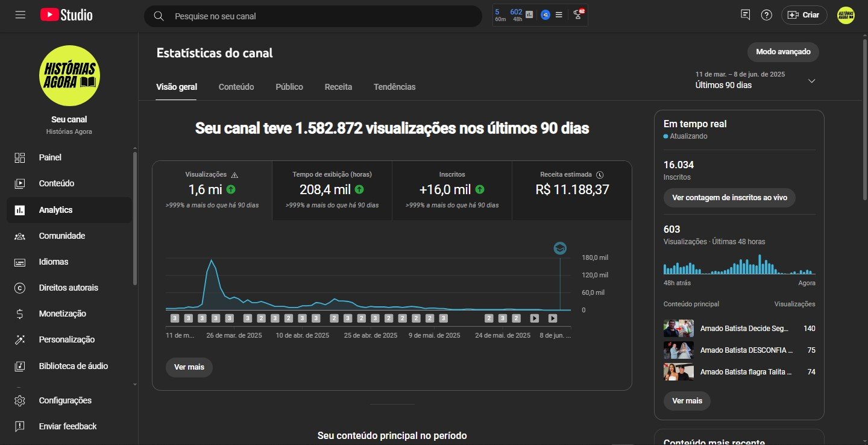
Task: Open Idiomas in the sidebar
Action: click(69, 262)
